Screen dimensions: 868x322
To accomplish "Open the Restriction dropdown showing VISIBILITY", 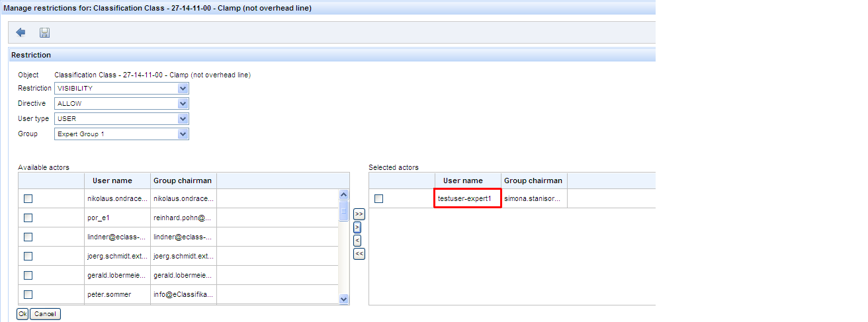I will [x=183, y=89].
